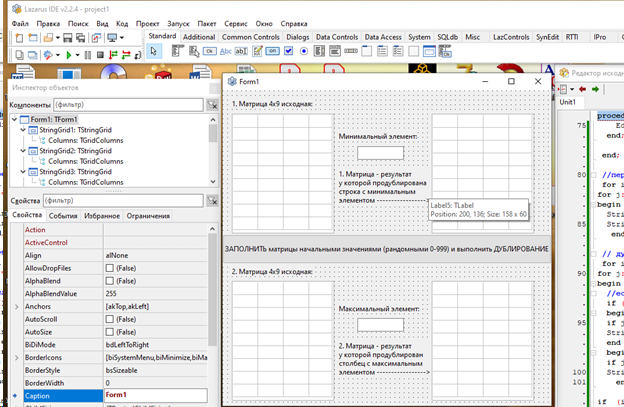The width and height of the screenshot is (624, 407).
Task: Open the События tab in Object Inspector
Action: [63, 215]
